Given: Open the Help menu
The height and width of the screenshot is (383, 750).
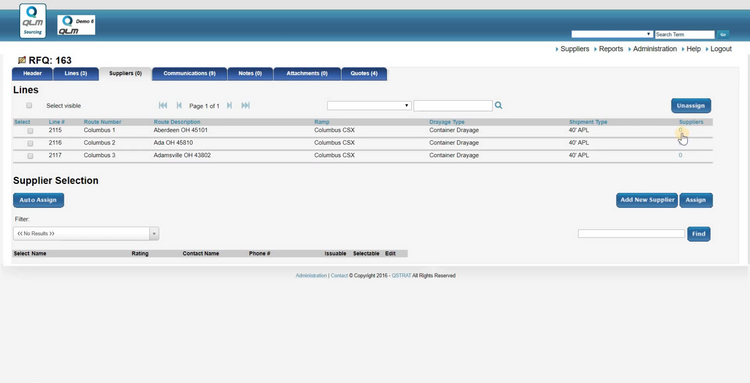Looking at the screenshot, I should pos(694,49).
